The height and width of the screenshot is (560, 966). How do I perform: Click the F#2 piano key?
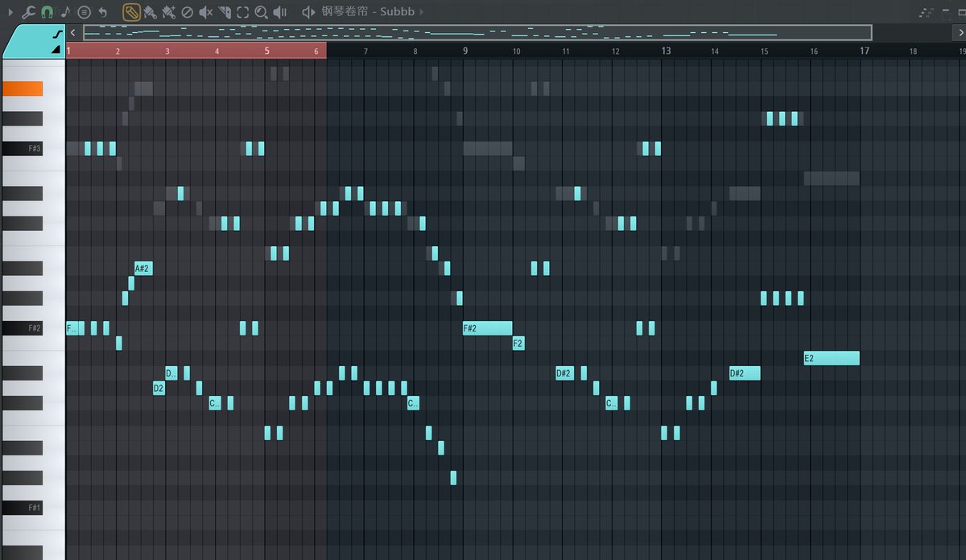pos(22,328)
